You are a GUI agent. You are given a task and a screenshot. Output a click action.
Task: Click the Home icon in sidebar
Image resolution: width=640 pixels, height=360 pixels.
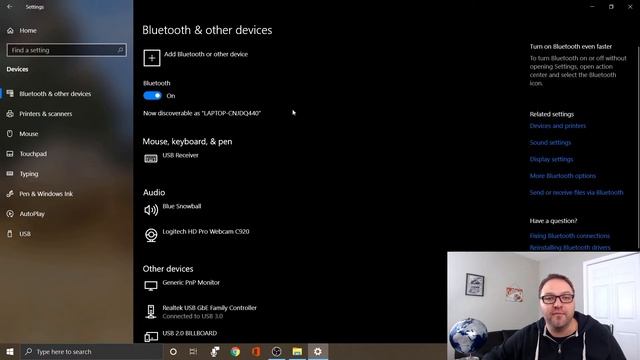tap(10, 31)
